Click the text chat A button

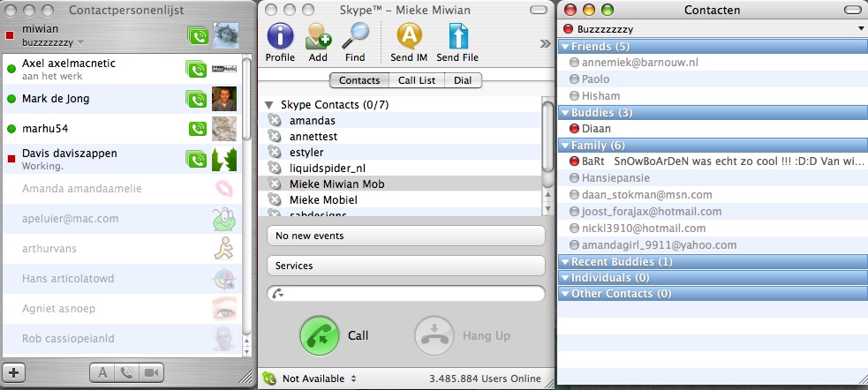point(102,373)
